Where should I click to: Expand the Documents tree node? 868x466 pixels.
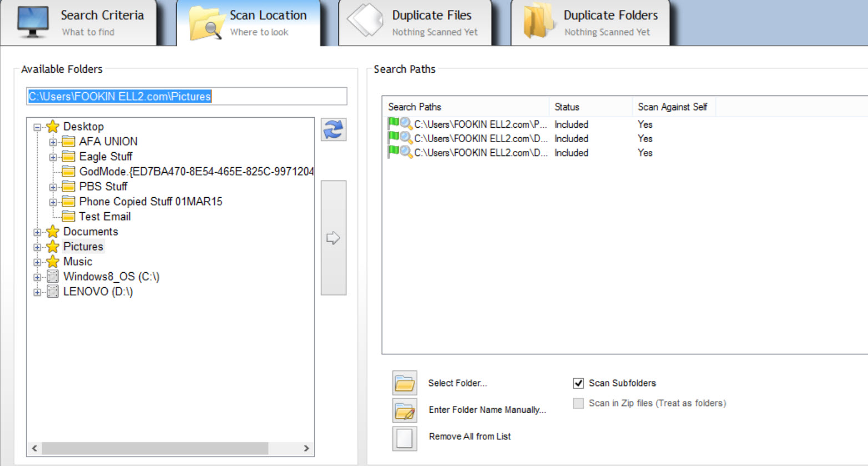tap(37, 232)
